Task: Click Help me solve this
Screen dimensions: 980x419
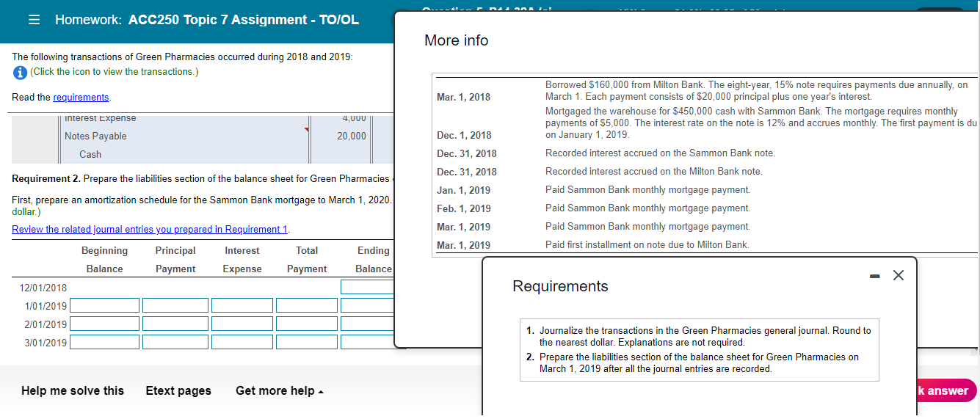Action: click(73, 390)
